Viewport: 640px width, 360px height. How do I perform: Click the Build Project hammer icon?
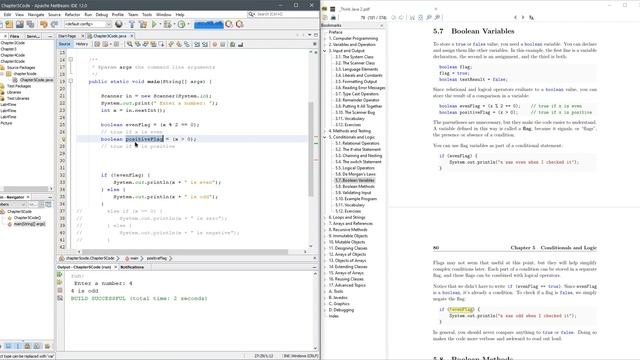(x=131, y=24)
